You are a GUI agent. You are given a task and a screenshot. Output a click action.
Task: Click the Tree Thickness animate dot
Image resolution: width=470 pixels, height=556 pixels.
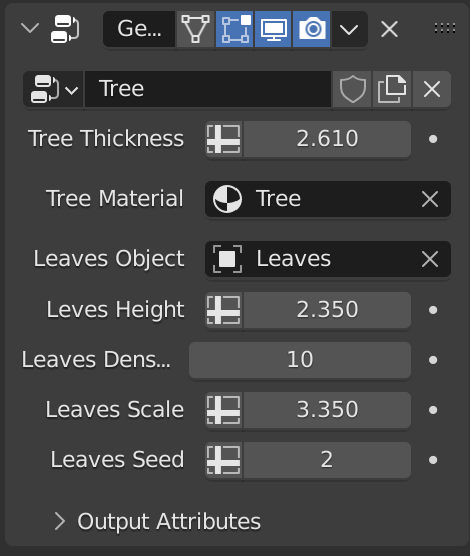coord(433,139)
